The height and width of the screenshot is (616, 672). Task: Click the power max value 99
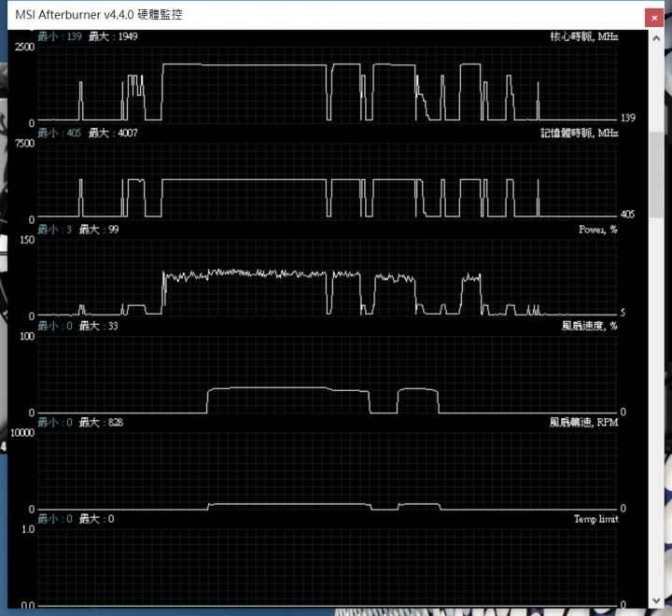[x=114, y=230]
